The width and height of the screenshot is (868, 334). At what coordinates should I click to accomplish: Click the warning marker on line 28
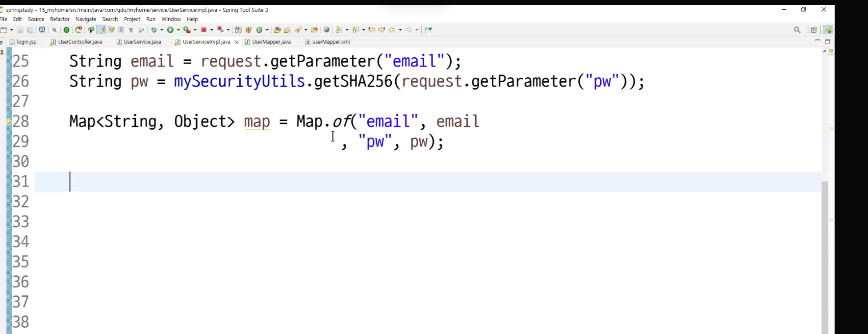pyautogui.click(x=8, y=121)
